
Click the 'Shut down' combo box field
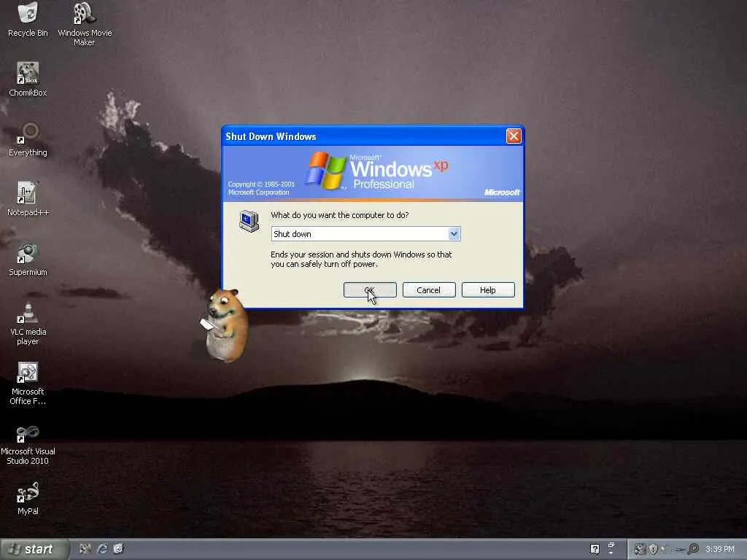coord(365,234)
